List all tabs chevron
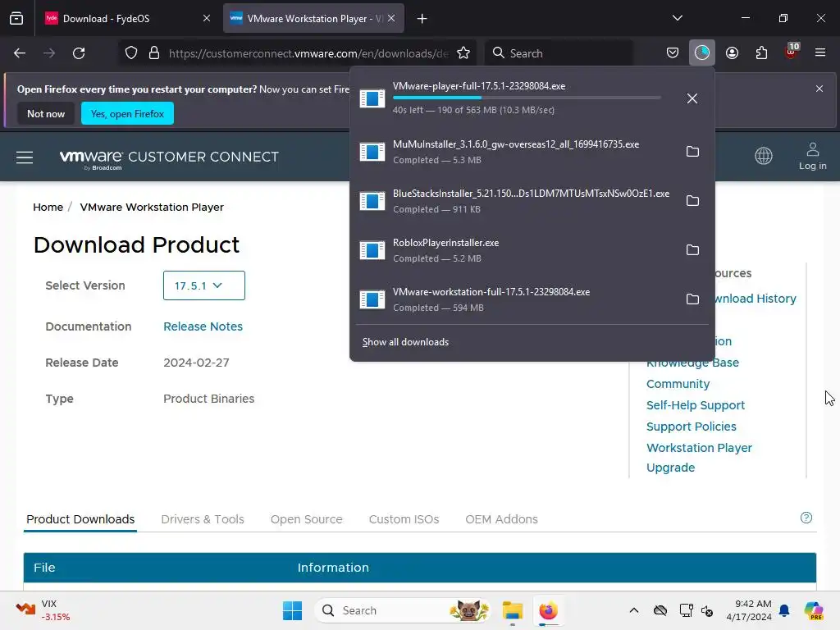Image resolution: width=840 pixels, height=630 pixels. tap(677, 18)
